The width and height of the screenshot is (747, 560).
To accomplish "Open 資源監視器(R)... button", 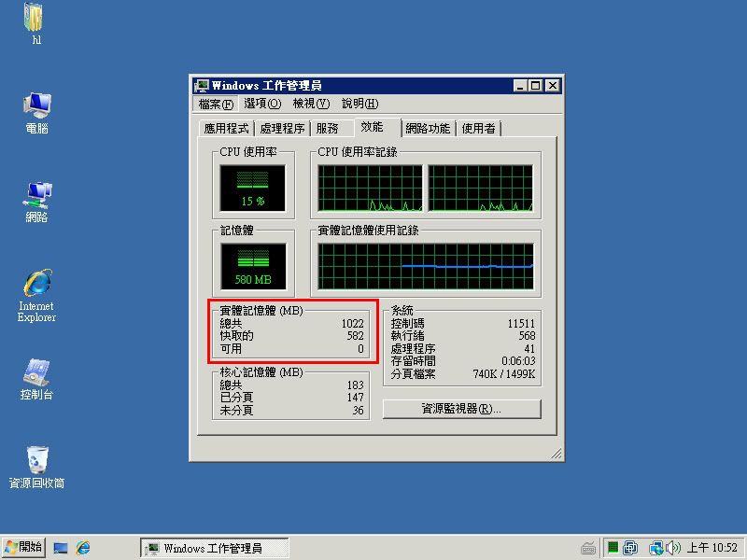I will click(x=461, y=409).
